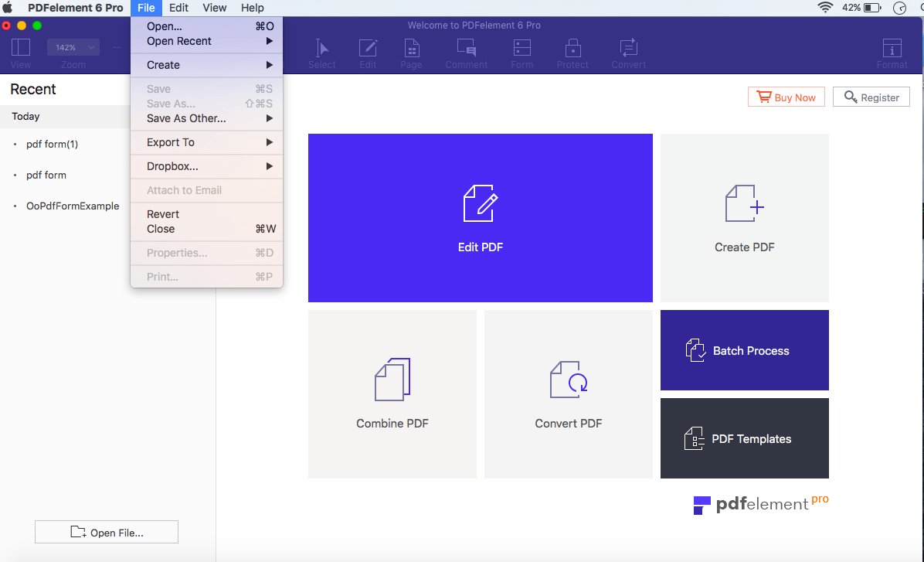Choose Open... from the File menu
924x562 pixels.
click(165, 26)
